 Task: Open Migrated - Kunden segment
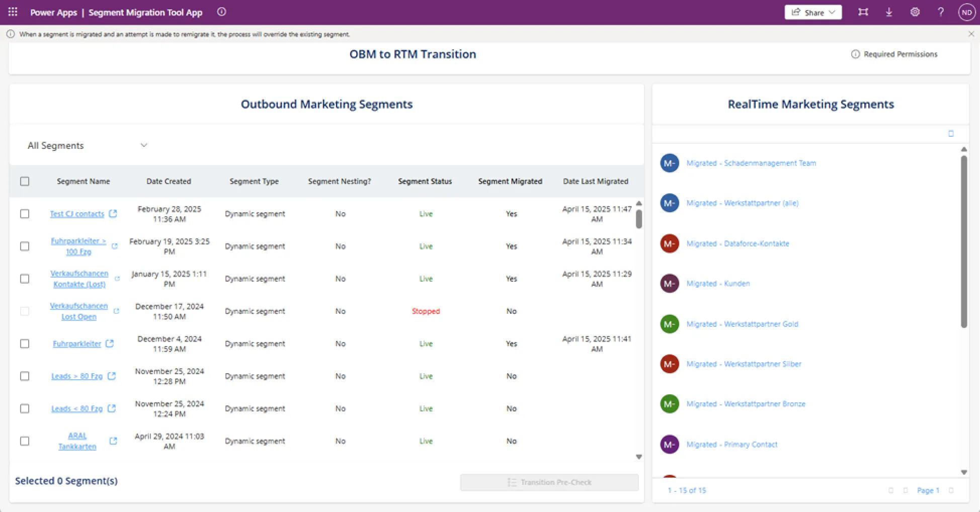coord(718,284)
